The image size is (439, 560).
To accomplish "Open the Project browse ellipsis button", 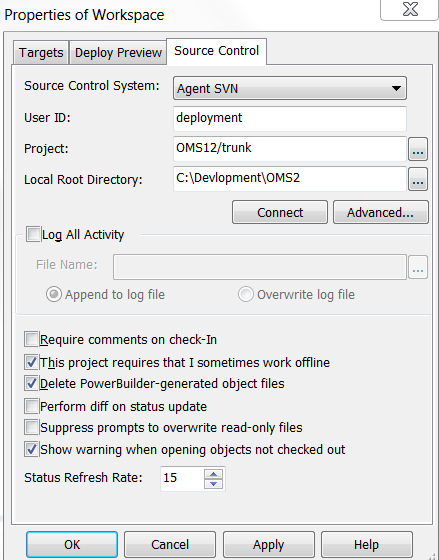I will (418, 149).
